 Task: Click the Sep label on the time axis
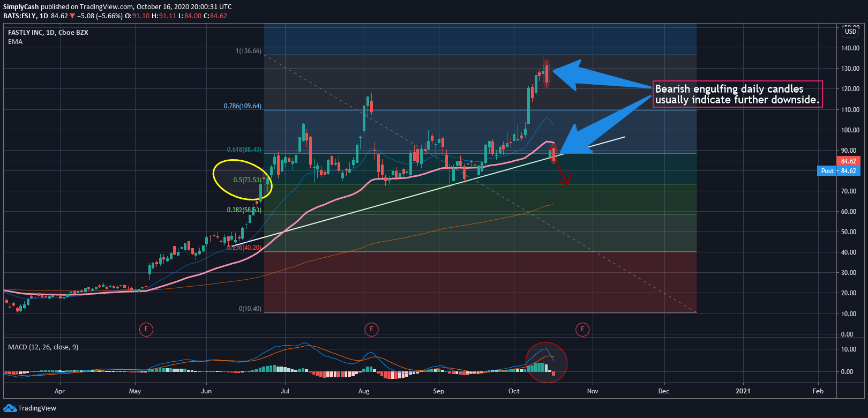pyautogui.click(x=439, y=391)
